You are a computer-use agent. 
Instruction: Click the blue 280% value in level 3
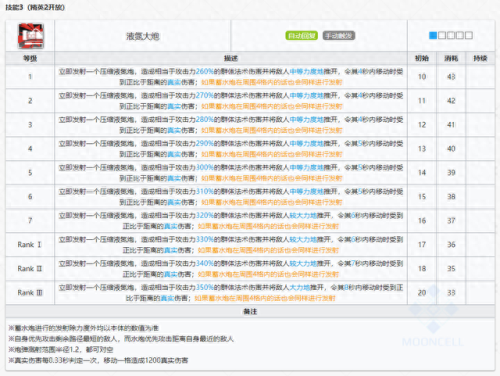click(205, 119)
